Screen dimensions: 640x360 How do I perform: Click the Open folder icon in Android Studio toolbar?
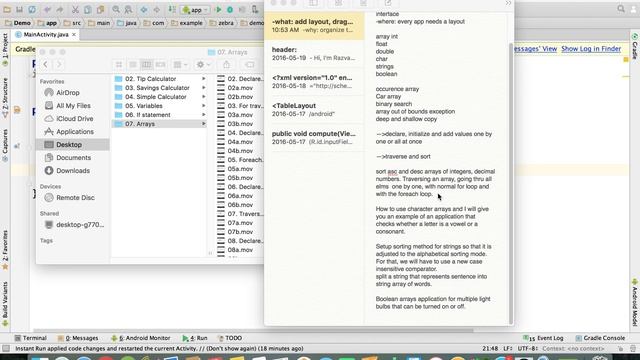[7, 9]
